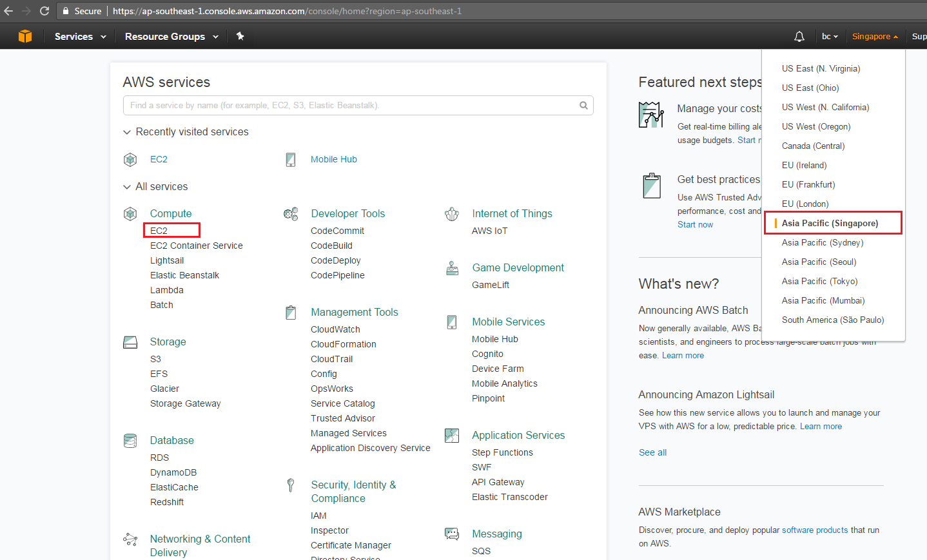Click the Game Development joystick icon
Viewport: 927px width, 560px height.
tap(451, 267)
